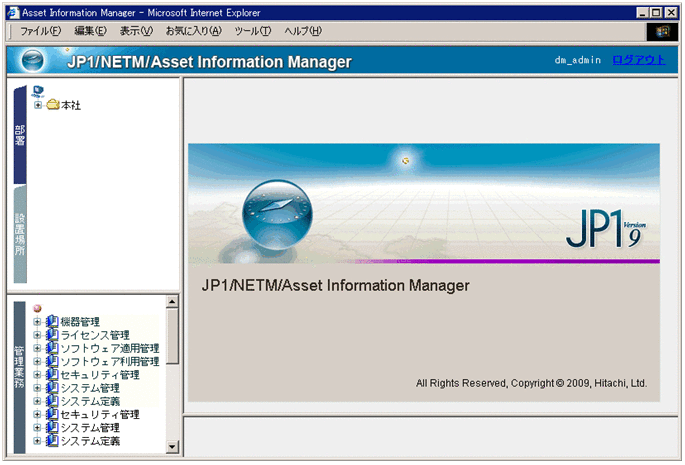Switch to the 設置場所 vertical tab
This screenshot has height=465, width=685.
coord(20,234)
